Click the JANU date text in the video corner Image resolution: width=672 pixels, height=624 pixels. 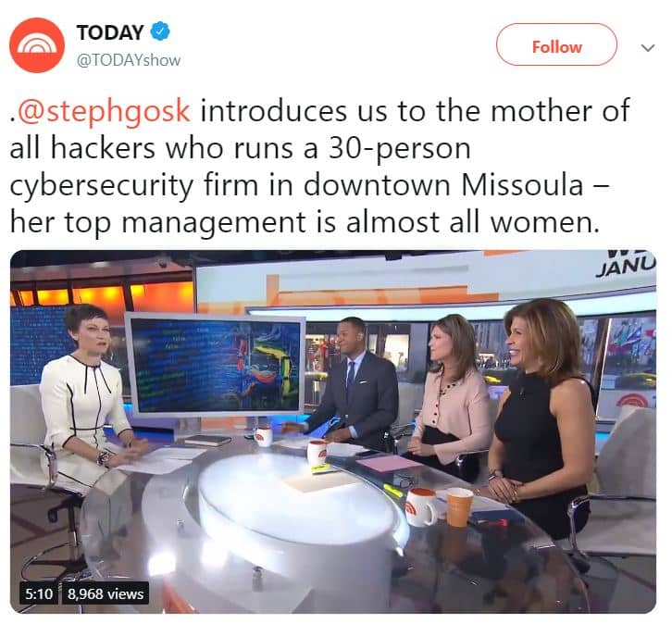pos(626,268)
